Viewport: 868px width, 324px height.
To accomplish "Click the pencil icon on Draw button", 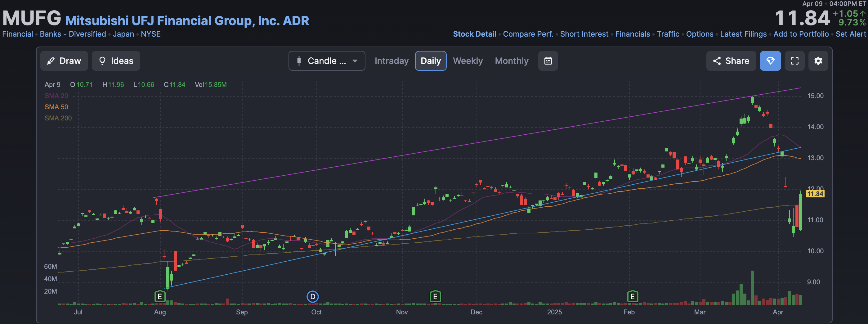I will tap(51, 61).
